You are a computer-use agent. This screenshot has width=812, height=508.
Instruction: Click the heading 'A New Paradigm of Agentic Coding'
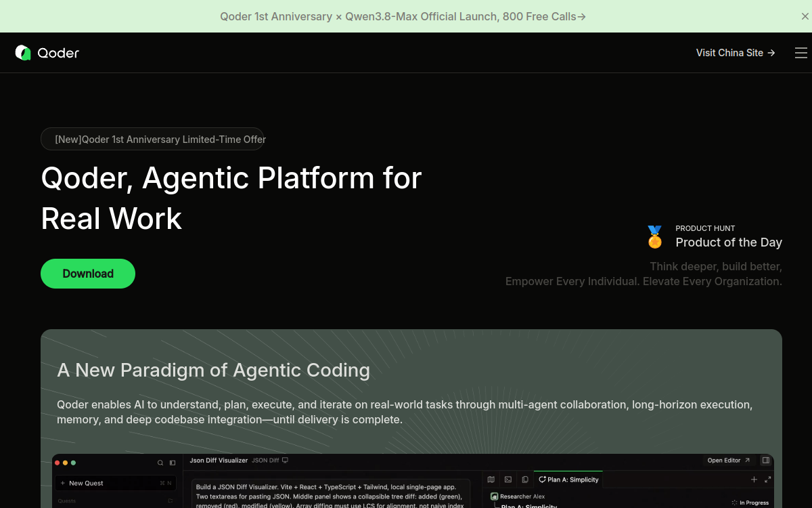(214, 370)
